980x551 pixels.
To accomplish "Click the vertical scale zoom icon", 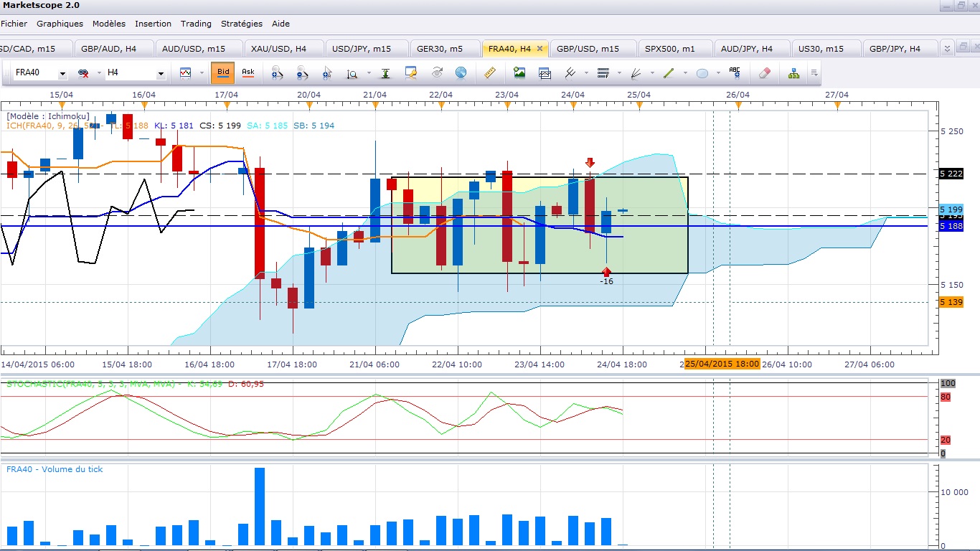I will click(352, 73).
